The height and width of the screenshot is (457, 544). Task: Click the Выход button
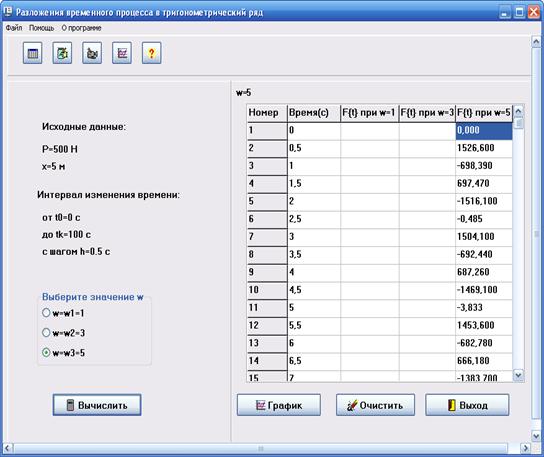click(467, 405)
